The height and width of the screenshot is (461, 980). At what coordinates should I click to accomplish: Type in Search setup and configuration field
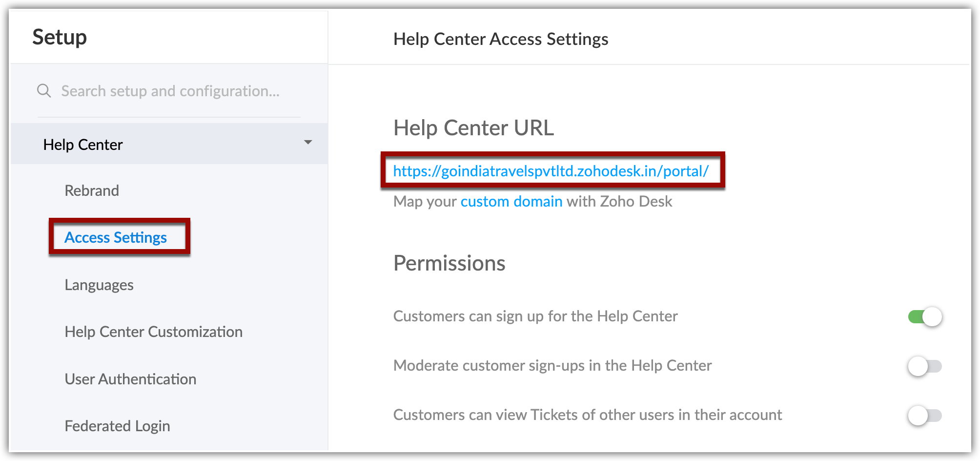click(x=170, y=91)
